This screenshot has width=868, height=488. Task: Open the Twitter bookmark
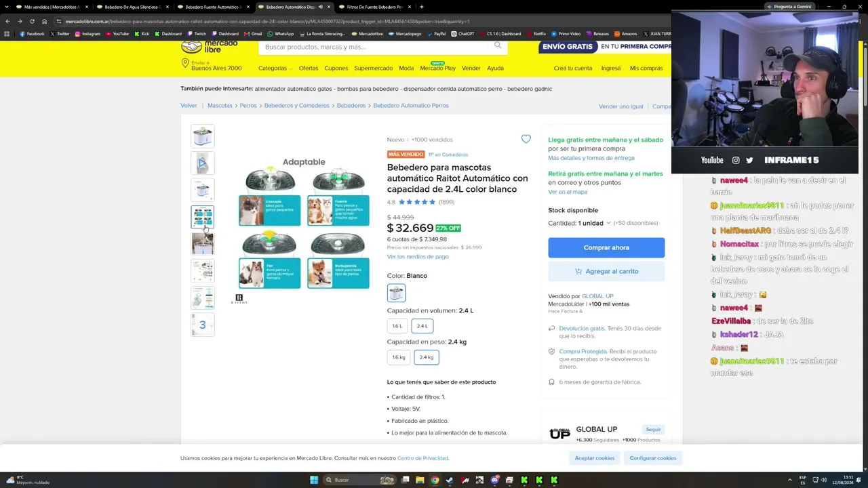click(59, 33)
